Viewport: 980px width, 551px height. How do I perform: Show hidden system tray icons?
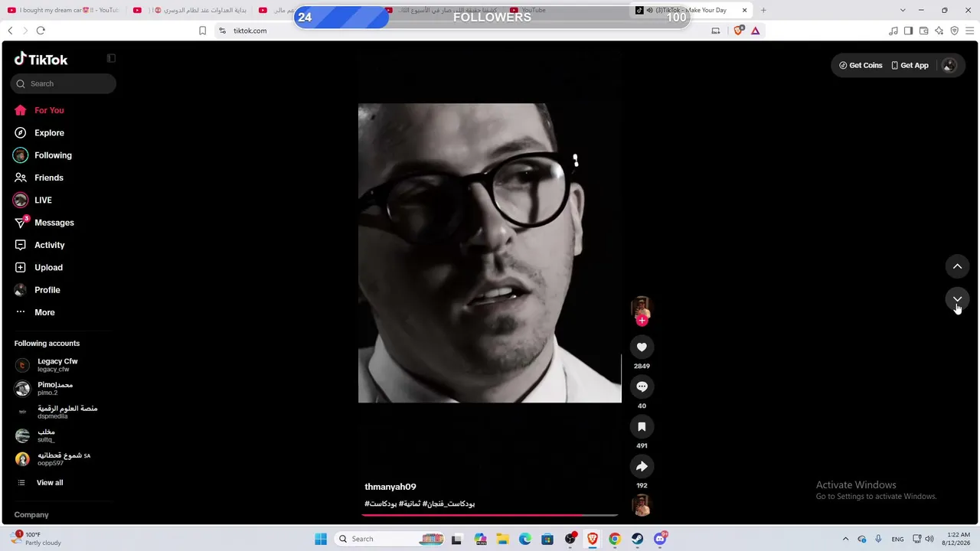[x=845, y=539]
